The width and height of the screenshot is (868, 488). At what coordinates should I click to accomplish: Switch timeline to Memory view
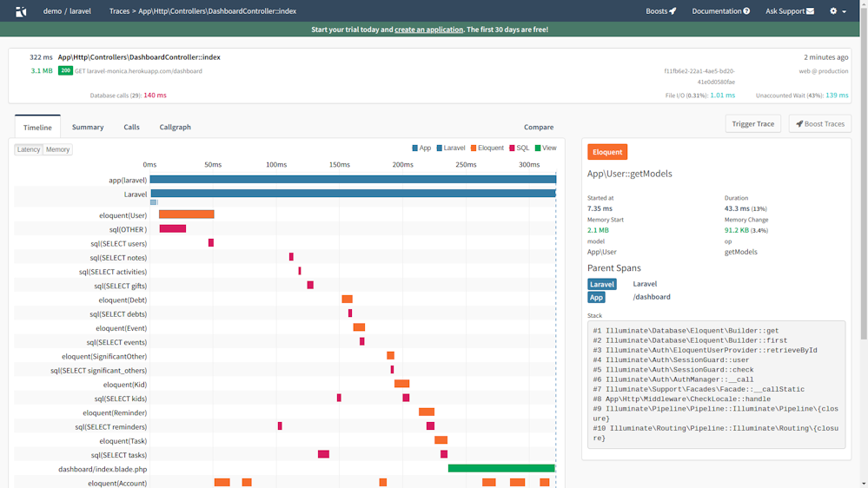click(x=58, y=149)
